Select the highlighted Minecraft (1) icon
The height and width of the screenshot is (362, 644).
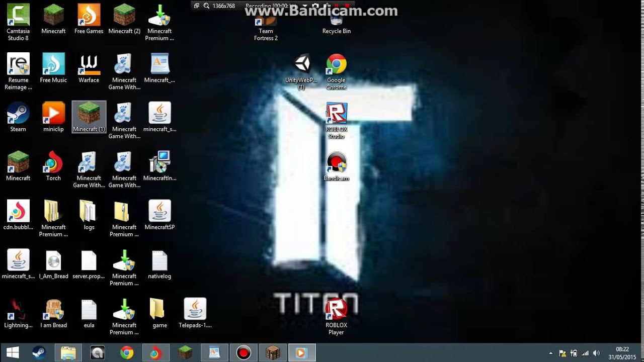click(x=89, y=117)
